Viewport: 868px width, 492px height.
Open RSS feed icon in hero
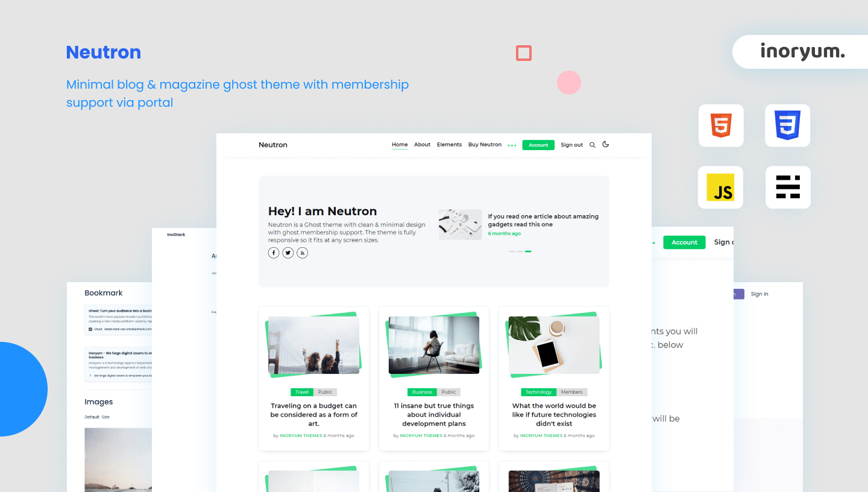point(303,253)
